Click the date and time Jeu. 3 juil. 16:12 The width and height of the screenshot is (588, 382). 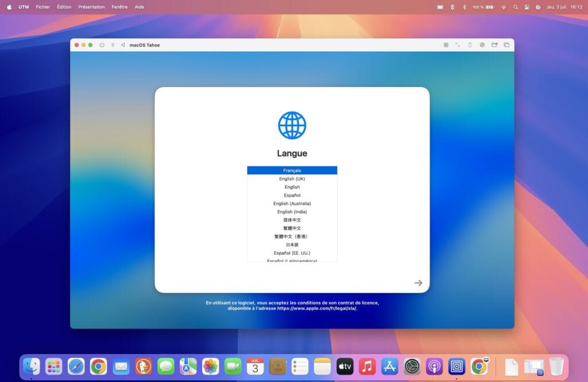click(564, 7)
